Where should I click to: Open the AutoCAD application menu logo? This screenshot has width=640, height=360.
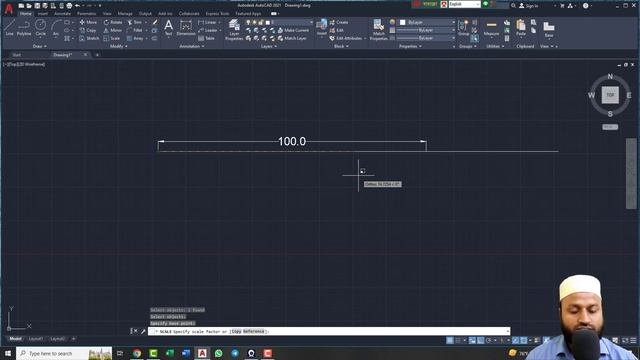[9, 9]
